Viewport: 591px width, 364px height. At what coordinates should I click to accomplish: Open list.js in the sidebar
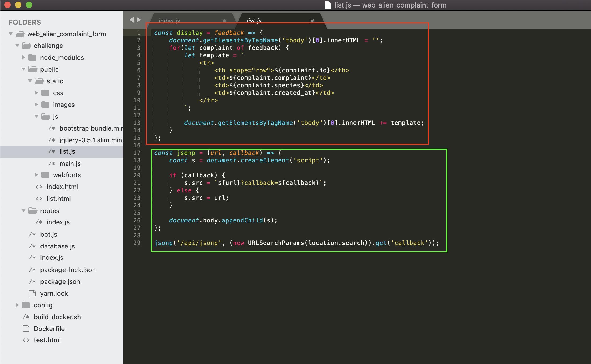(x=67, y=151)
